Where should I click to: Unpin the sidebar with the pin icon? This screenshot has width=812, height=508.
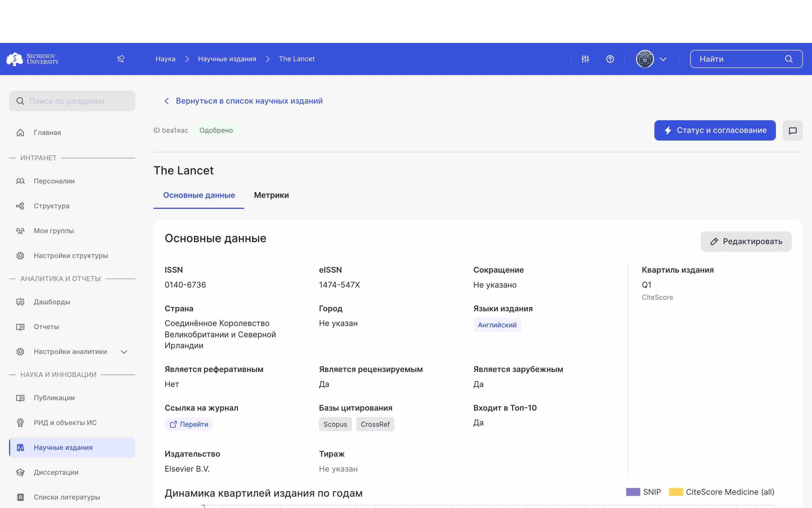121,59
